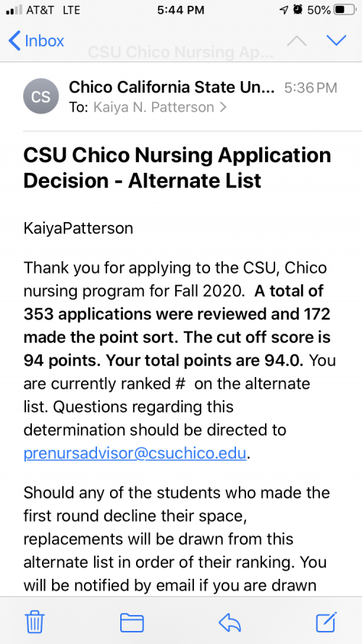Image resolution: width=362 pixels, height=644 pixels.
Task: Open reply options arrow icon
Action: (230, 622)
